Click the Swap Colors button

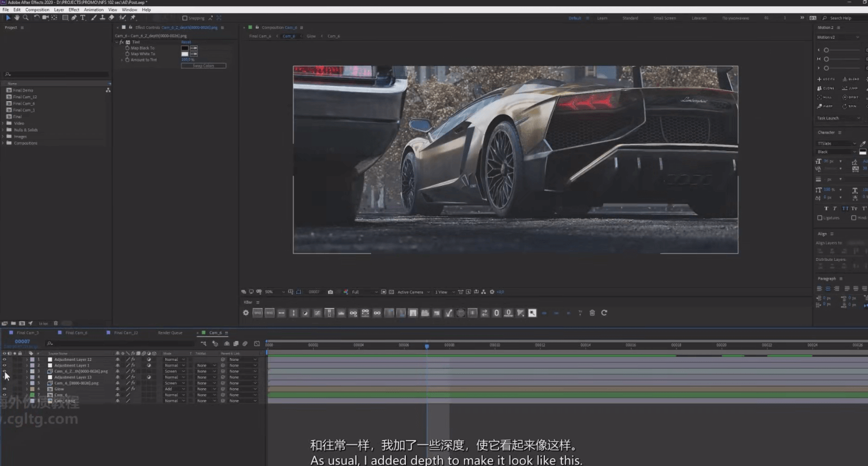point(203,66)
